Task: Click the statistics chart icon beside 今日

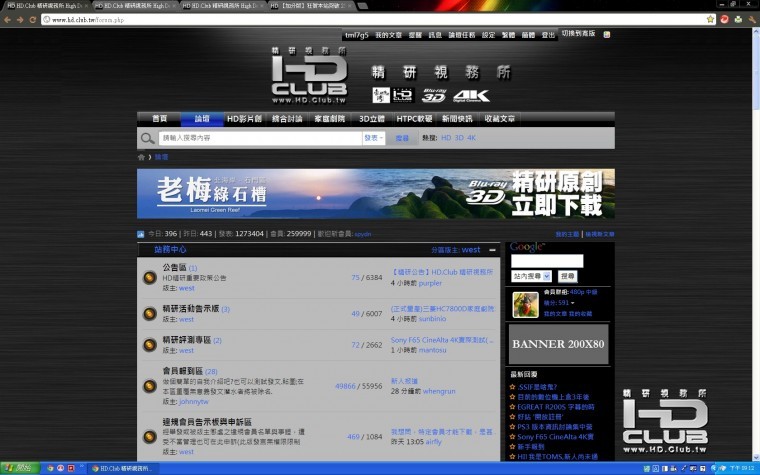Action: tap(141, 234)
